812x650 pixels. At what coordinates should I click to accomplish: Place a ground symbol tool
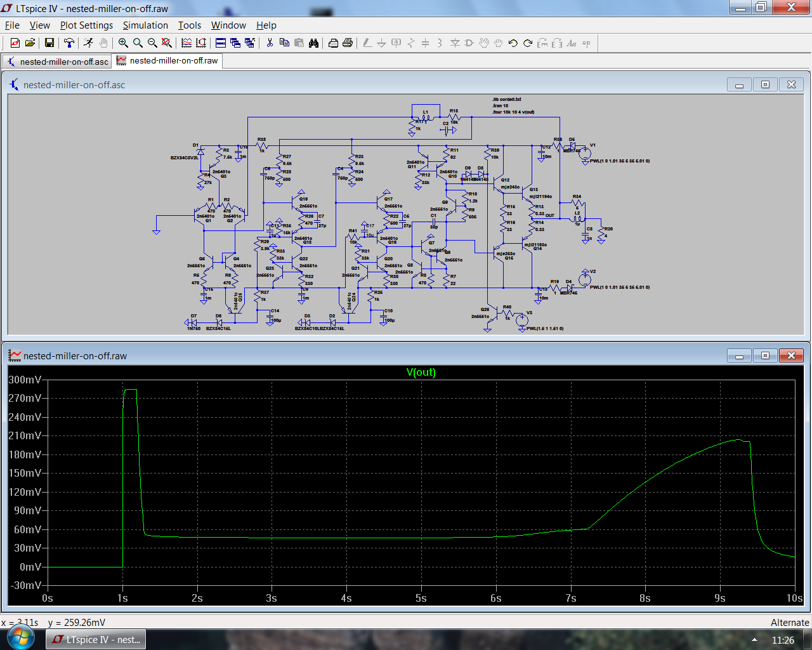coord(381,43)
